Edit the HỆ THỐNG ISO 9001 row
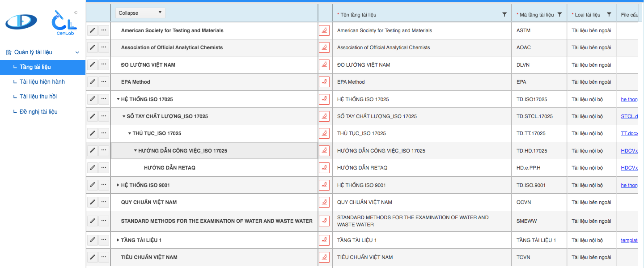 pyautogui.click(x=93, y=185)
